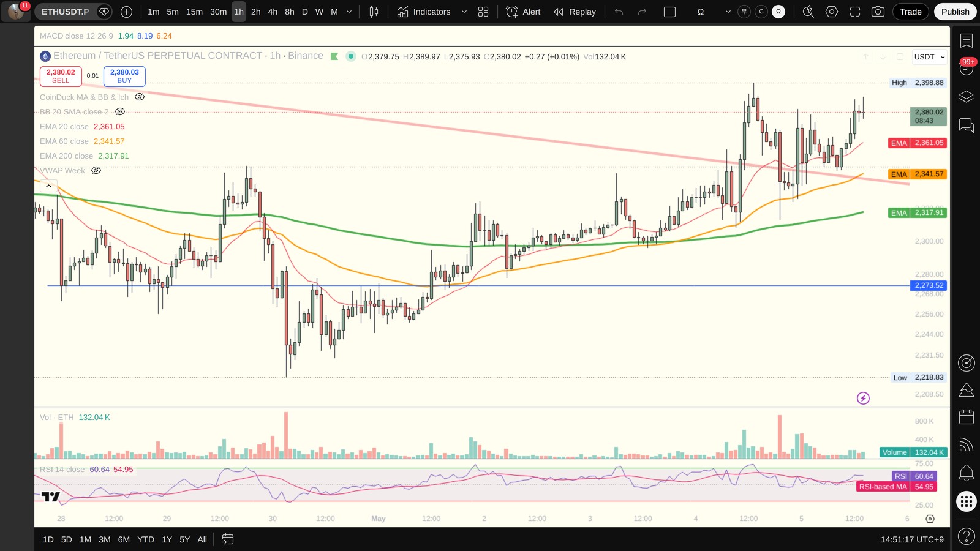This screenshot has width=980, height=551.
Task: Open the help center question mark
Action: point(966,536)
